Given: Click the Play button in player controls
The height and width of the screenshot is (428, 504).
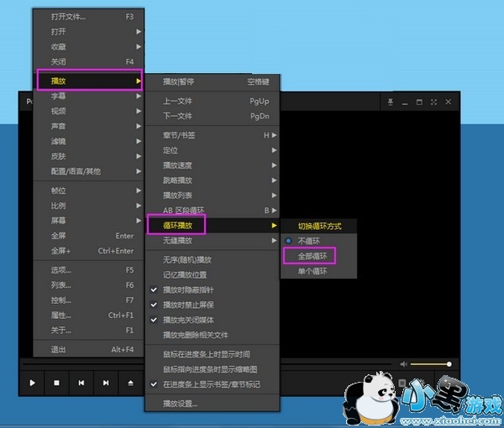Looking at the screenshot, I should [32, 383].
